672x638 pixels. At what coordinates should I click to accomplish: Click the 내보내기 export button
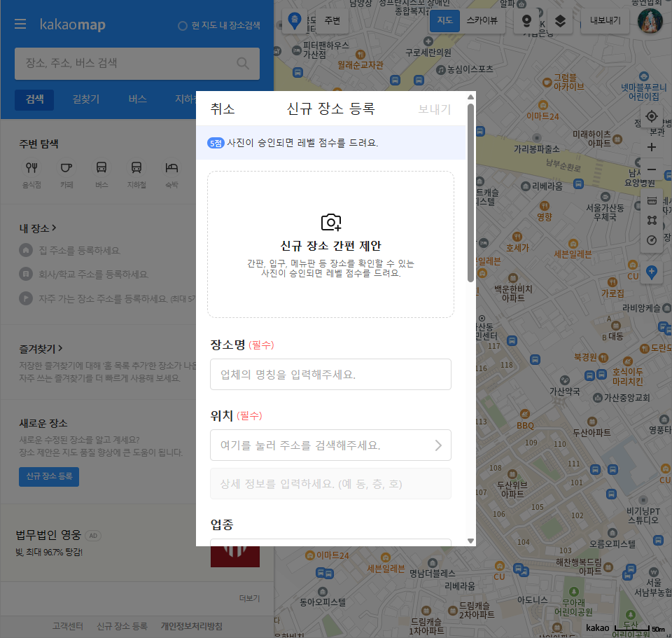605,20
